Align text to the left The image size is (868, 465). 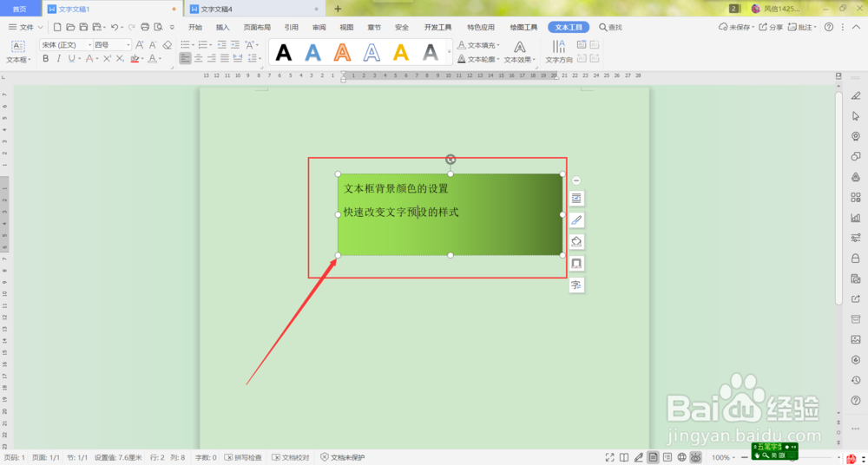click(x=185, y=58)
